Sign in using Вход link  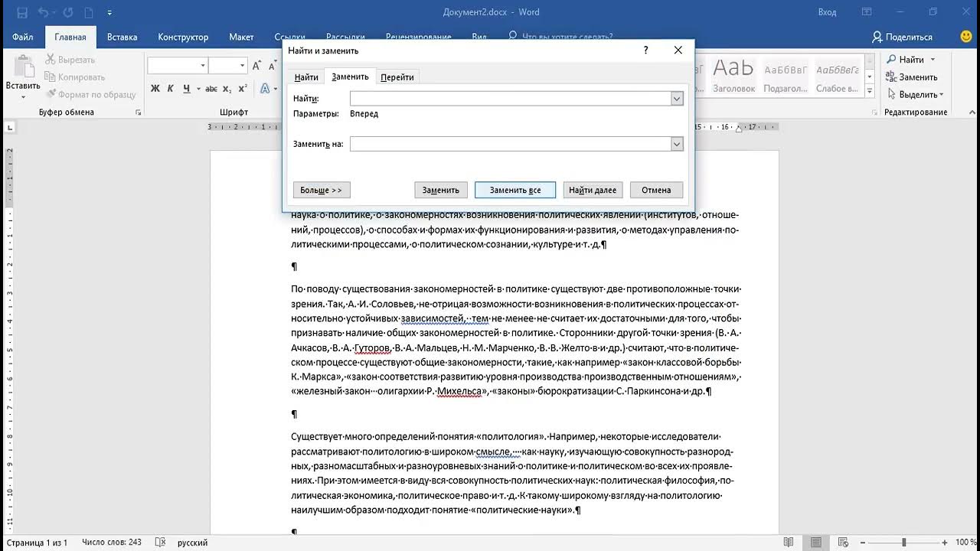pos(827,12)
